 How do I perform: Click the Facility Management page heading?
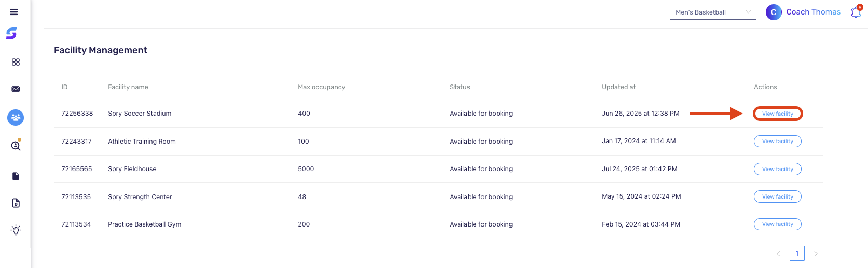coord(101,50)
